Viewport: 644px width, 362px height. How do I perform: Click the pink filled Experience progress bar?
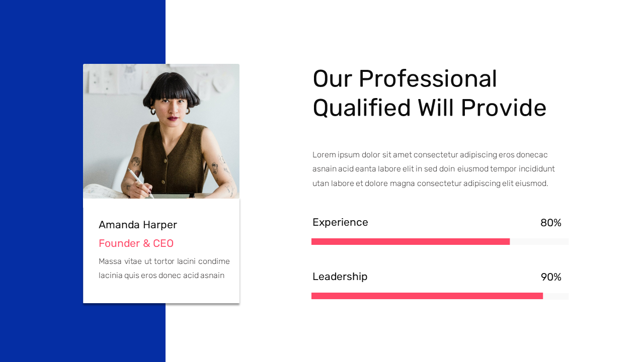point(411,242)
